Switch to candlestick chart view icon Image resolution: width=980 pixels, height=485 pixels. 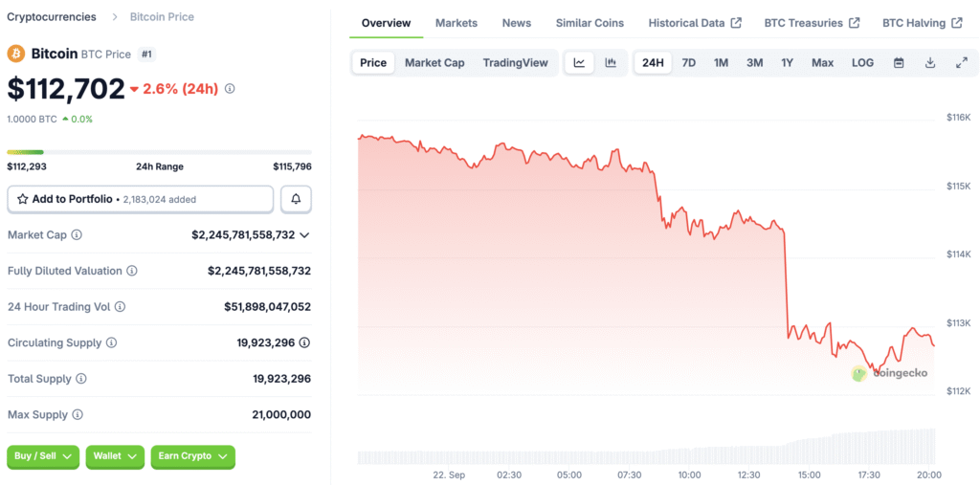(x=610, y=63)
